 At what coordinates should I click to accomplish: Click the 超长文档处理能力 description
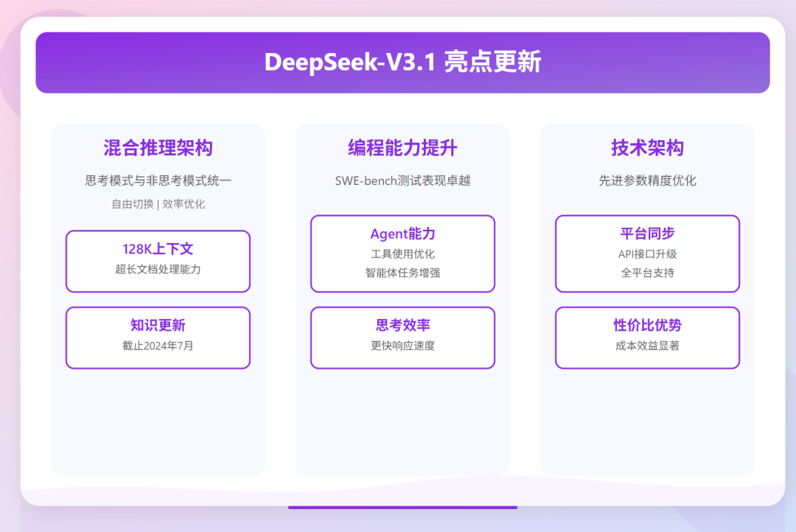pos(158,270)
